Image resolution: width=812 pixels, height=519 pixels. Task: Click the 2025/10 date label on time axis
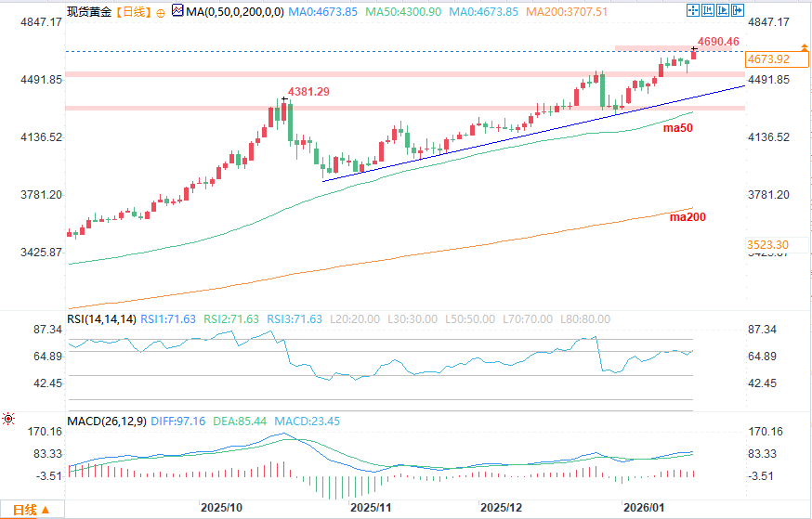click(x=221, y=508)
